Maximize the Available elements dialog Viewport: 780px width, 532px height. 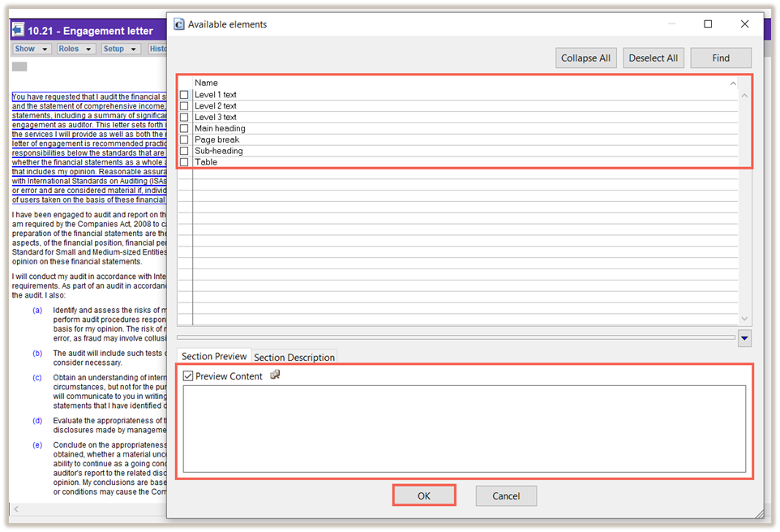pyautogui.click(x=708, y=24)
